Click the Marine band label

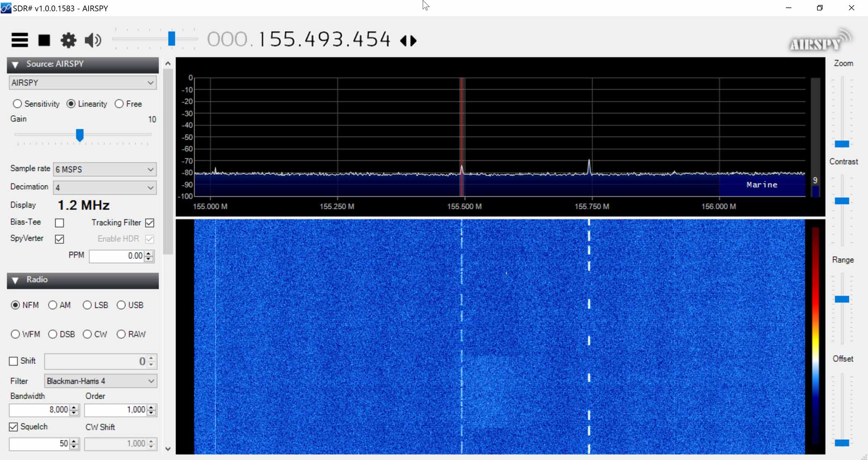[762, 184]
